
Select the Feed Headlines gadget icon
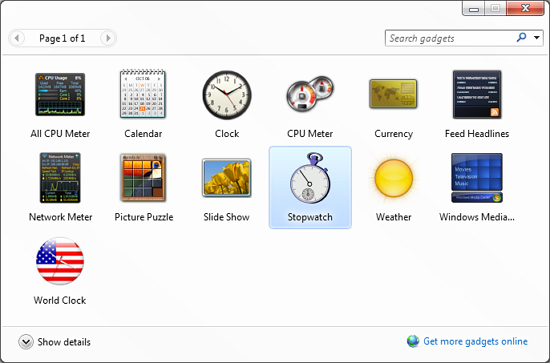477,94
